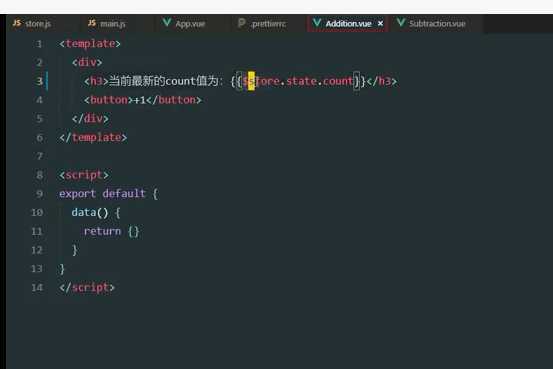Click the JS icon on store.js tab

click(x=17, y=23)
